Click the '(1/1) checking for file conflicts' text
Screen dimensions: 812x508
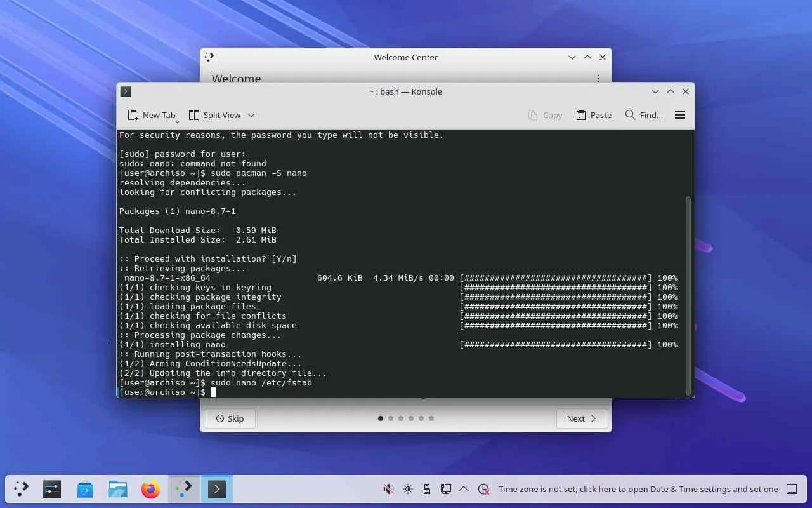[203, 316]
